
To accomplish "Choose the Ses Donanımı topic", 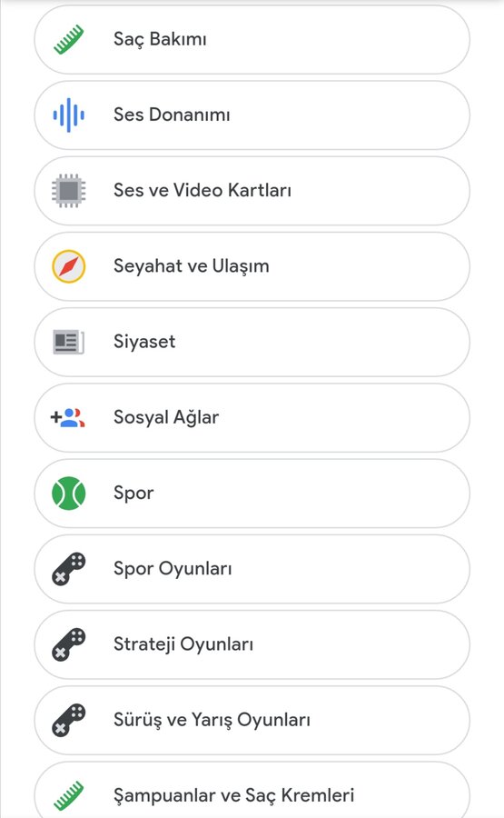I will point(252,115).
